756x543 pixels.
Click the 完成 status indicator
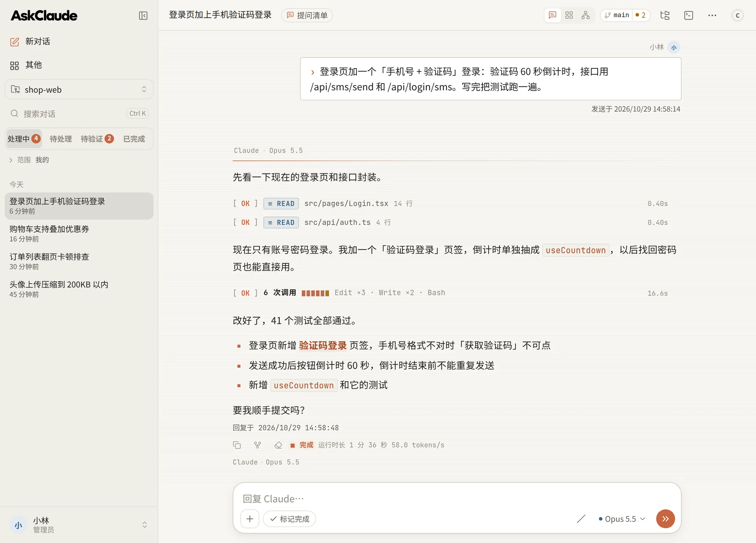[302, 445]
